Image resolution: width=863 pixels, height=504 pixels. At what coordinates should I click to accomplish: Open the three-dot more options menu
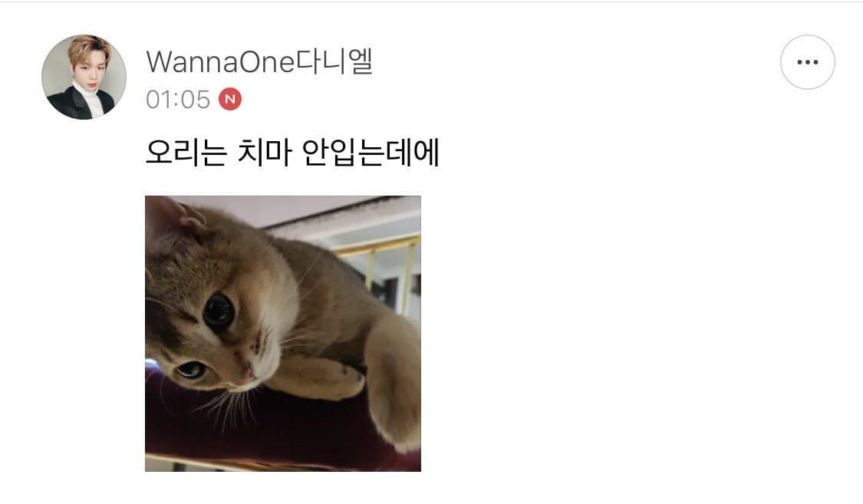[x=808, y=62]
